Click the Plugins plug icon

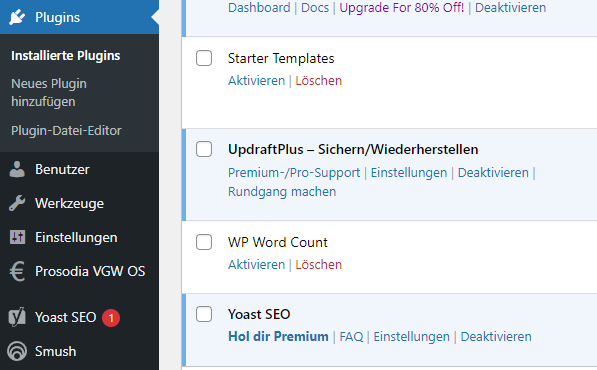tap(17, 17)
